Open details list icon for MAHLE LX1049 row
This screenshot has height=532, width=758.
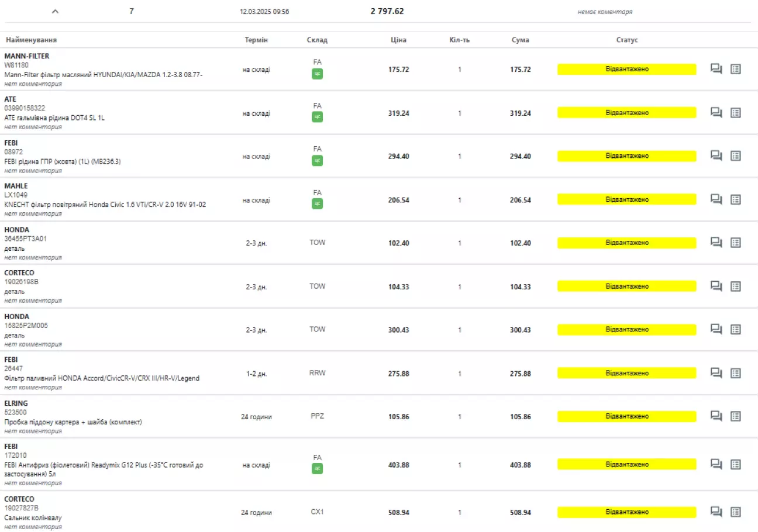(736, 199)
